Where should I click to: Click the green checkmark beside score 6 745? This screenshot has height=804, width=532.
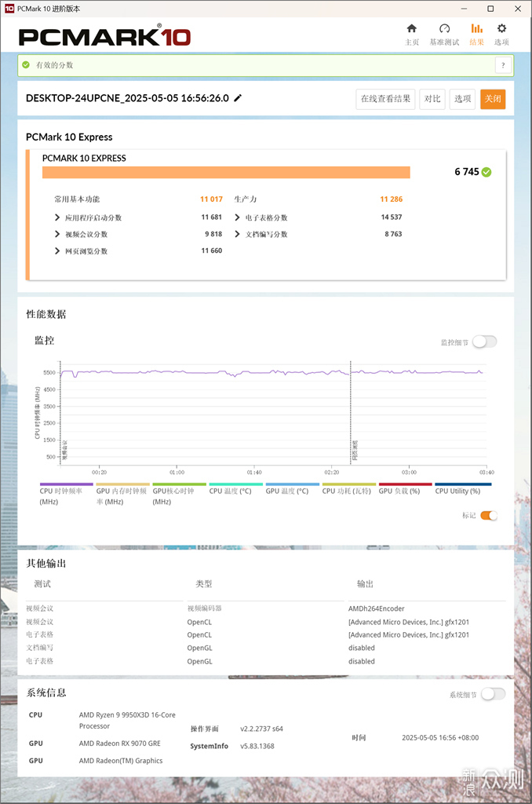click(x=486, y=172)
